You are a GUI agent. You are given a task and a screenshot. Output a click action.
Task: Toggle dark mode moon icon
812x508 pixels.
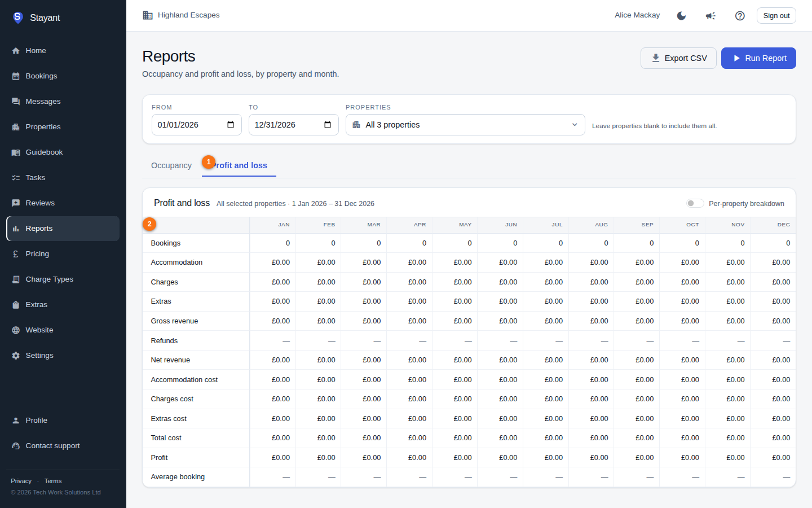point(681,16)
